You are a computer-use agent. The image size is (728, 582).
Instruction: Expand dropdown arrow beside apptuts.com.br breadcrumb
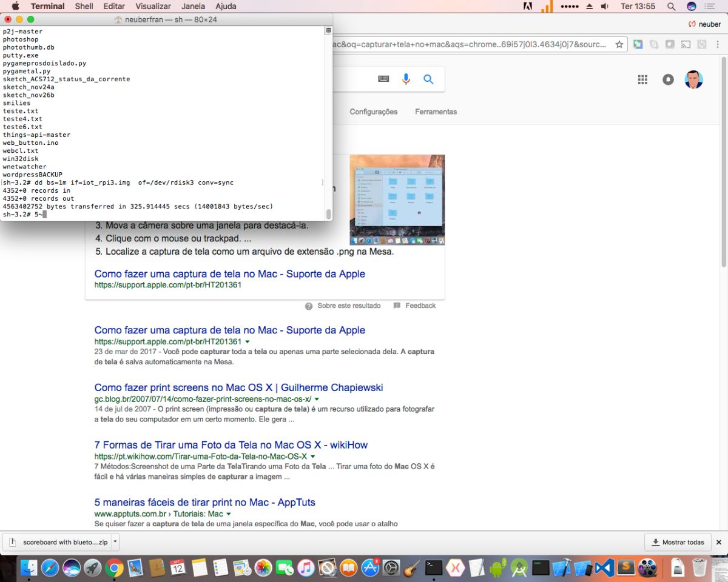tap(228, 514)
